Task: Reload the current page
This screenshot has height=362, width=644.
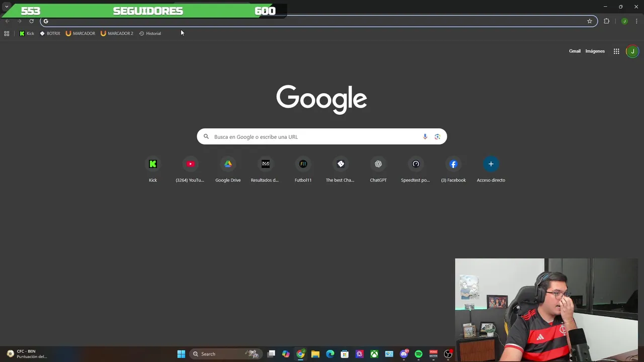Action: pyautogui.click(x=31, y=21)
